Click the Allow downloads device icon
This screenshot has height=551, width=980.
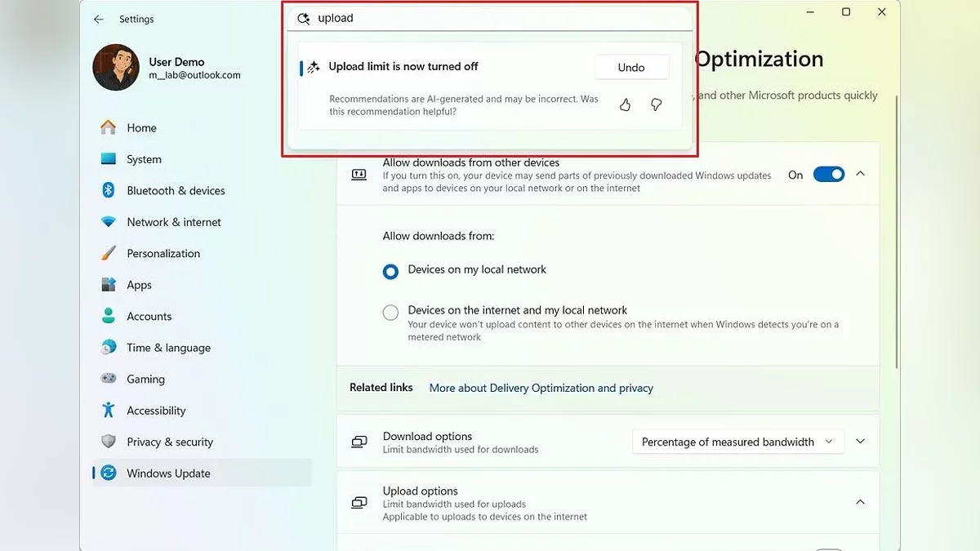(x=359, y=175)
